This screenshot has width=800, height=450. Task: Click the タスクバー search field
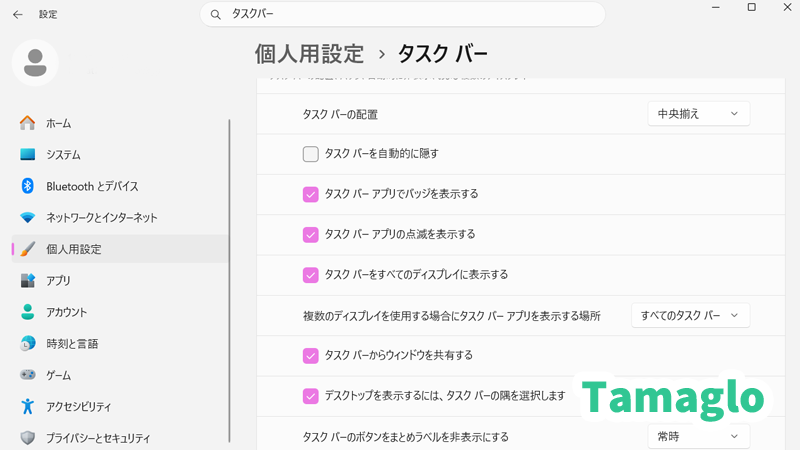click(410, 14)
